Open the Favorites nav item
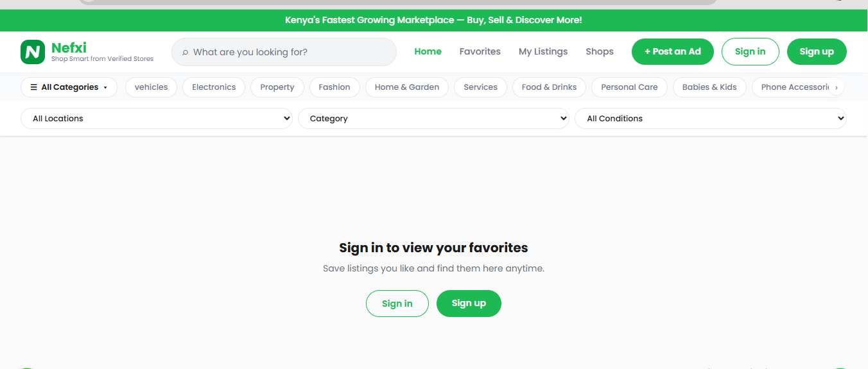Image resolution: width=868 pixels, height=369 pixels. coord(480,51)
